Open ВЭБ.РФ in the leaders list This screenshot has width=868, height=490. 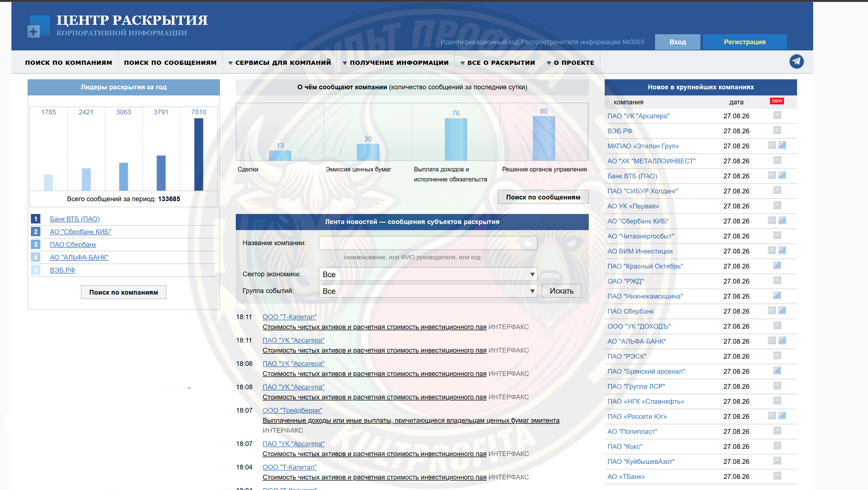tap(62, 270)
